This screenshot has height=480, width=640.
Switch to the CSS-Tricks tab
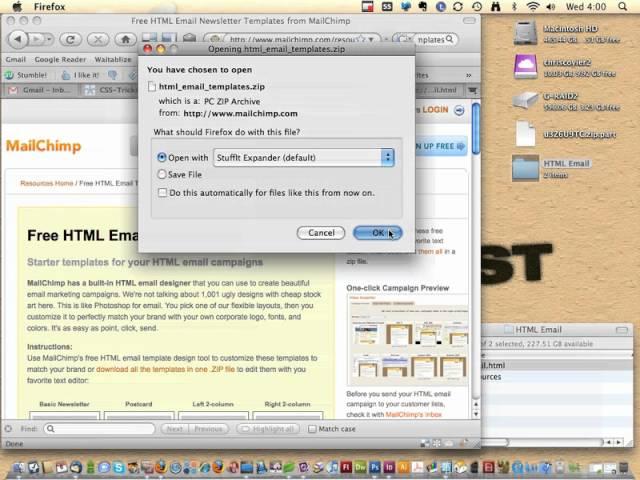pos(111,90)
